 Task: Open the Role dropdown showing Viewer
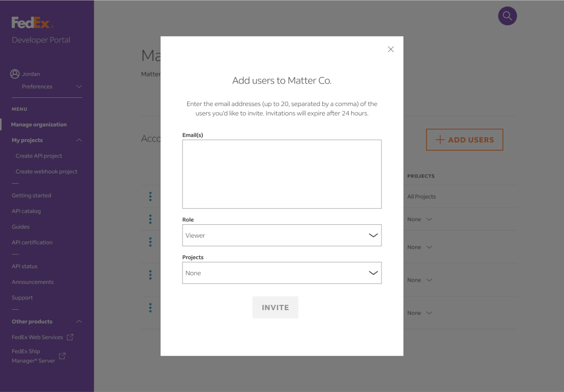[282, 235]
